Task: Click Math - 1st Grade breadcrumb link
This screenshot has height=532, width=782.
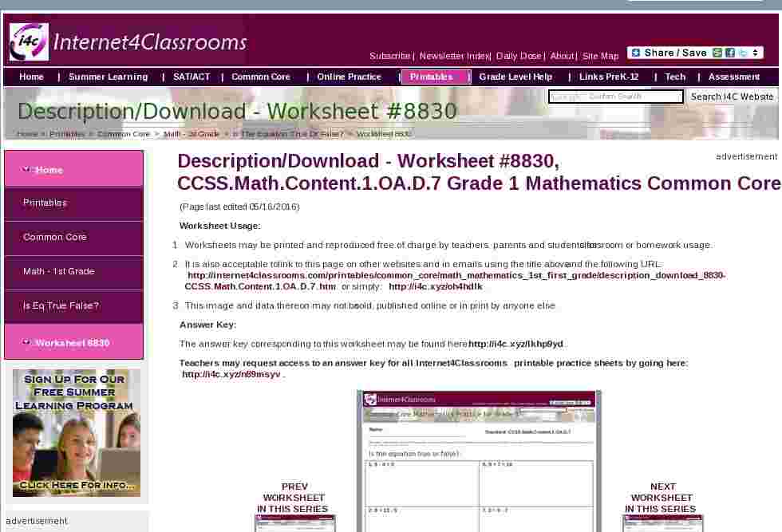Action: [192, 134]
